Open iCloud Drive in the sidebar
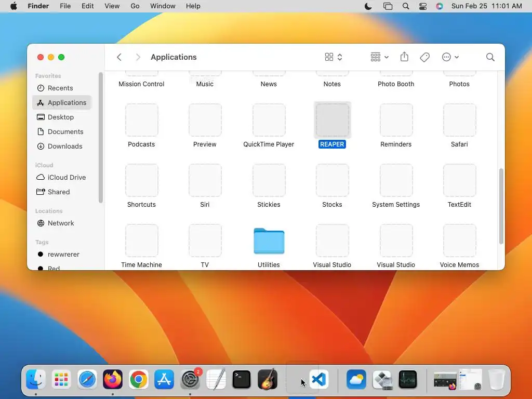The width and height of the screenshot is (532, 399). pyautogui.click(x=62, y=178)
